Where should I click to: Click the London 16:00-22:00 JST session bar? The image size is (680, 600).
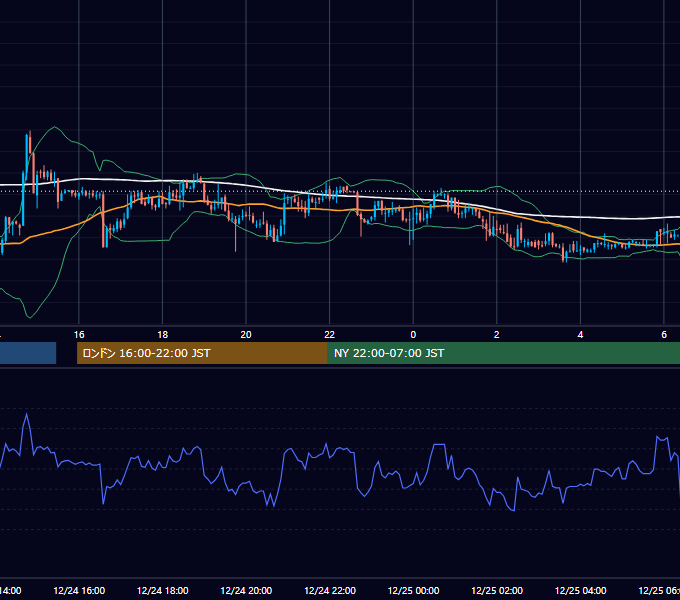[202, 353]
